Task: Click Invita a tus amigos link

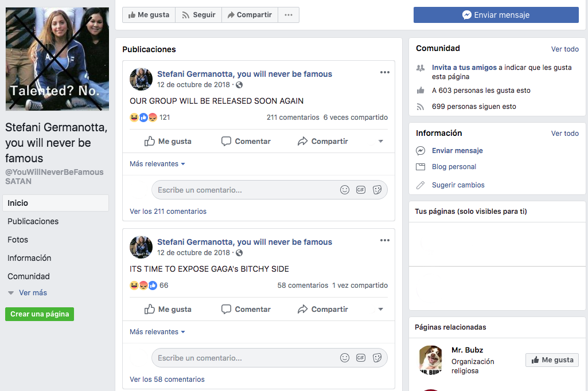Action: click(x=464, y=68)
